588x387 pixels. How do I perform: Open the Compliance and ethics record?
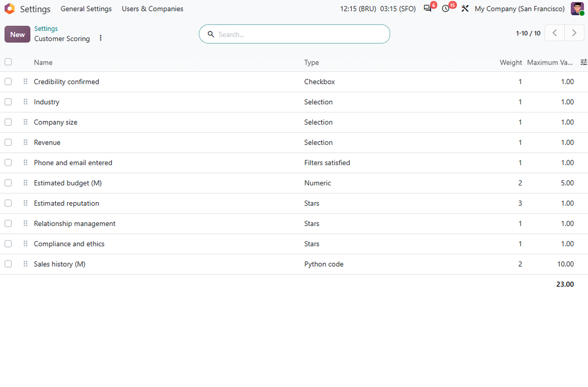69,244
